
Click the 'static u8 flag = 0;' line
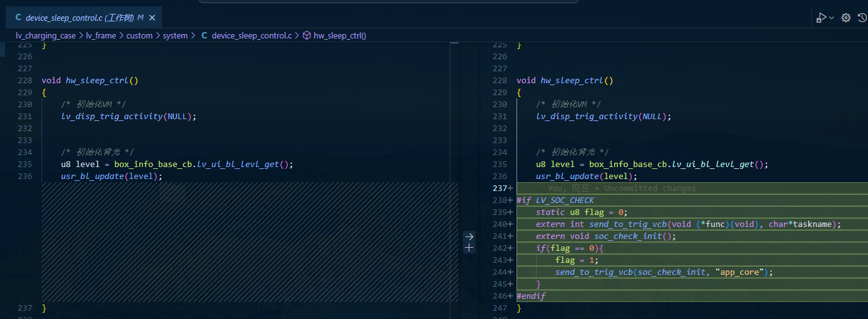tap(582, 212)
